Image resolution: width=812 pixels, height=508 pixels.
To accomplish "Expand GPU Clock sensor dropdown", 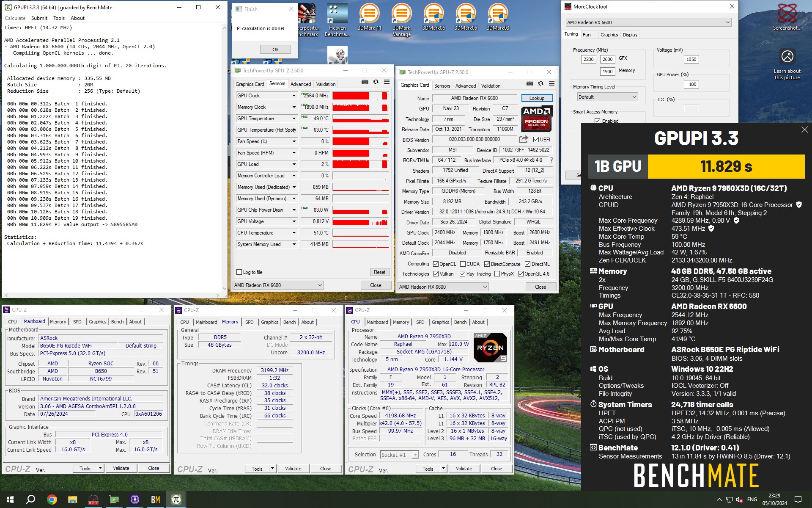I will [x=294, y=96].
